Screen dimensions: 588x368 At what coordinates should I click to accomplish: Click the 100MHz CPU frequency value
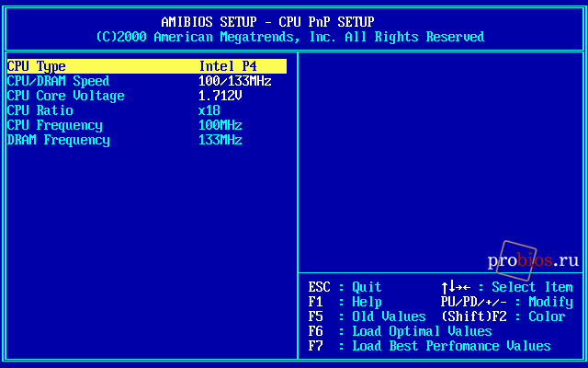[220, 125]
